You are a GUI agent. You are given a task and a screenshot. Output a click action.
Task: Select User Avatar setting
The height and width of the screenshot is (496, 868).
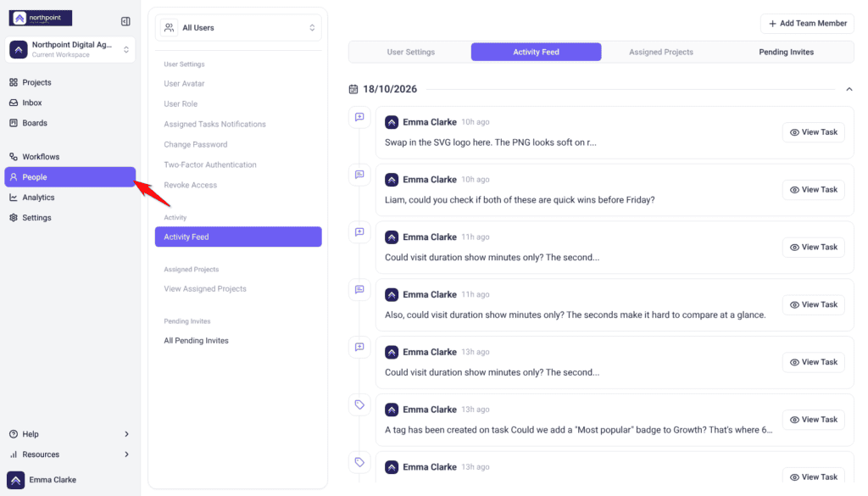(x=184, y=84)
